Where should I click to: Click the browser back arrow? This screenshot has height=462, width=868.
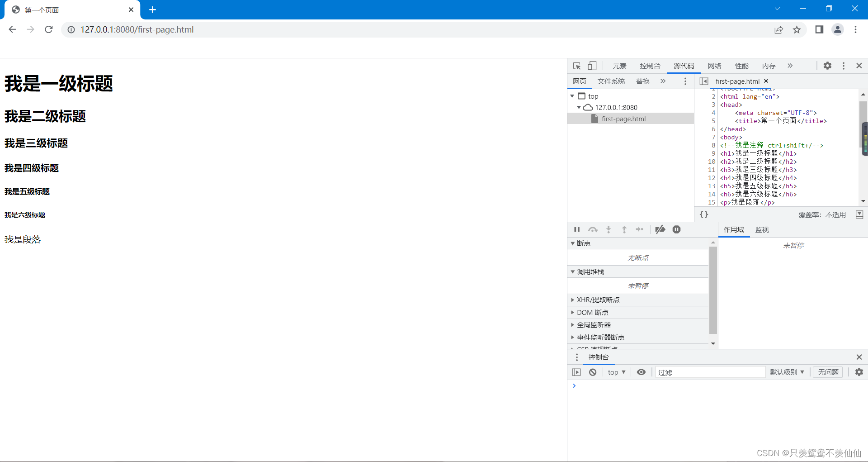(12, 29)
